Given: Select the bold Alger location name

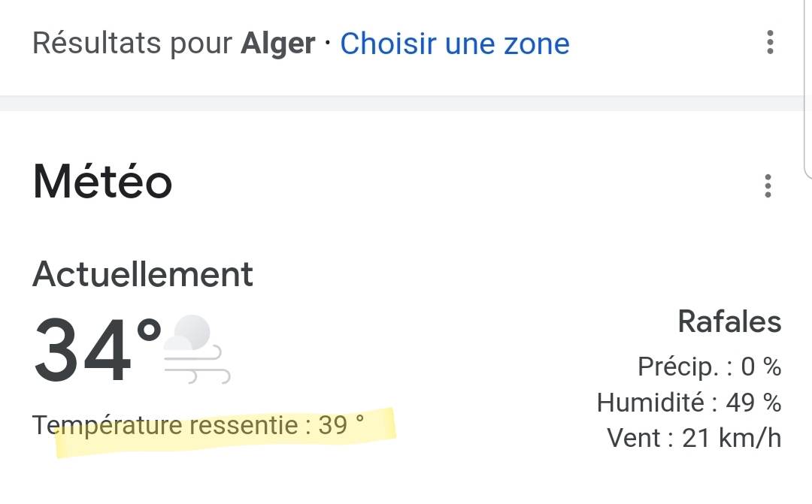Looking at the screenshot, I should 277,44.
